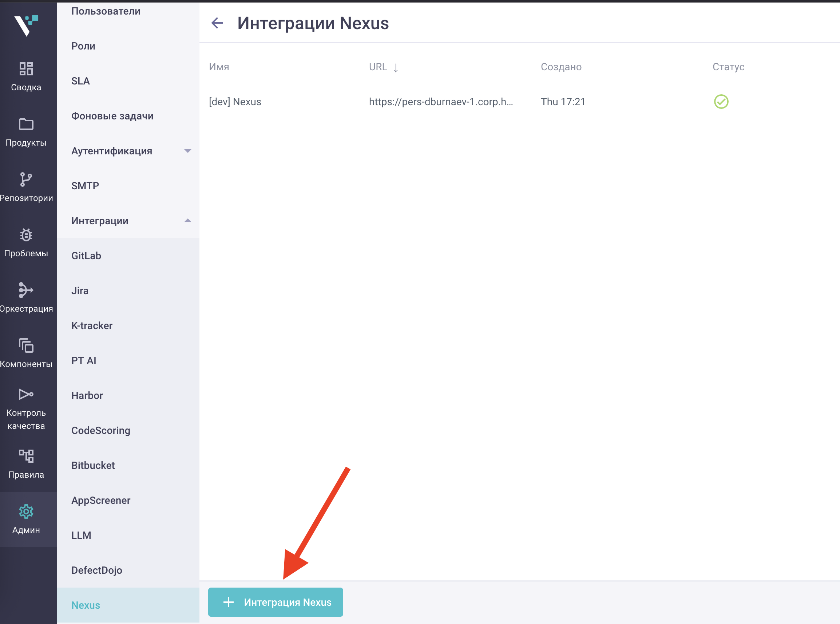Click the add Интеграция Nexus button
The height and width of the screenshot is (624, 840).
click(x=276, y=602)
